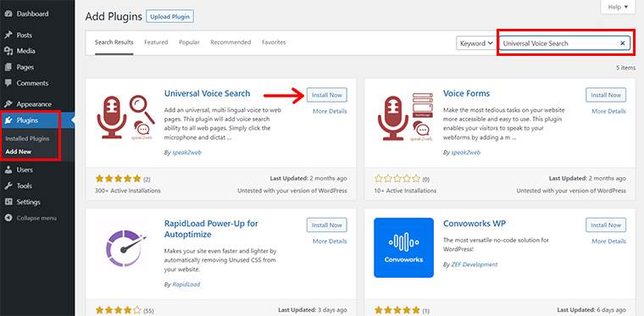644x316 pixels.
Task: Install the Universal Voice Search plugin
Action: (327, 95)
